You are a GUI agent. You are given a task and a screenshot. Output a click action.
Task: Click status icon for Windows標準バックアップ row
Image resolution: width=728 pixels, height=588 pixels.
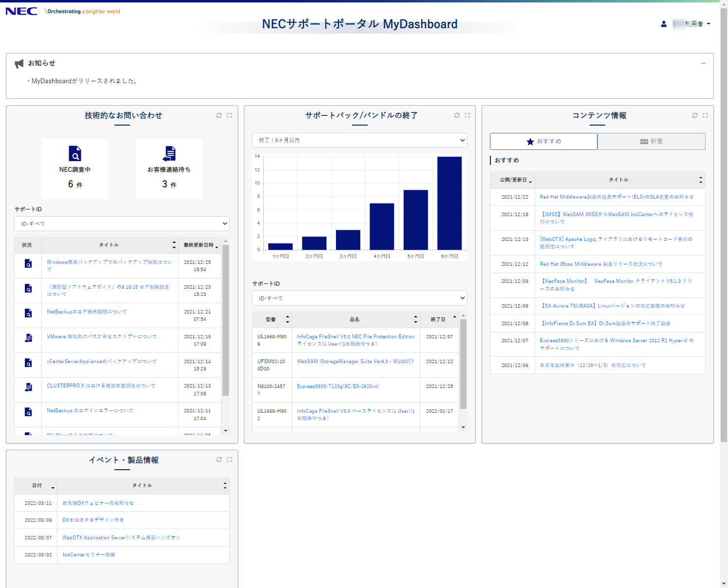(x=28, y=263)
